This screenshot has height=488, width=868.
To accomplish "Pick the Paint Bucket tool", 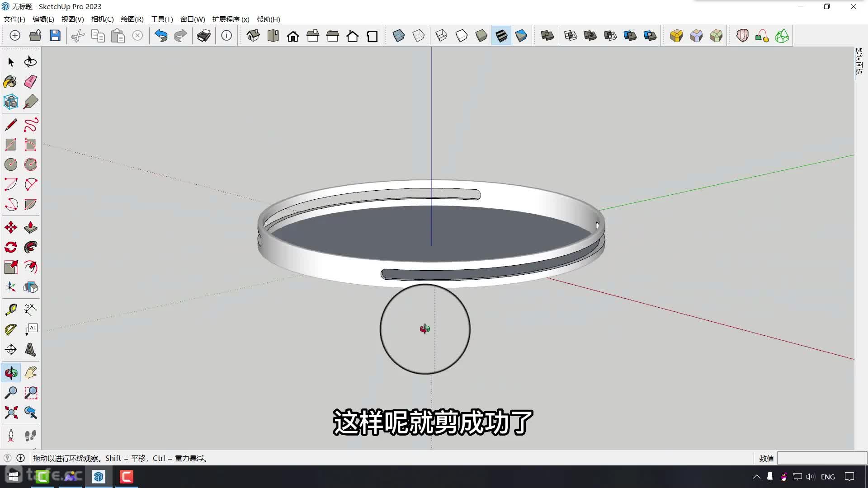I will [11, 82].
